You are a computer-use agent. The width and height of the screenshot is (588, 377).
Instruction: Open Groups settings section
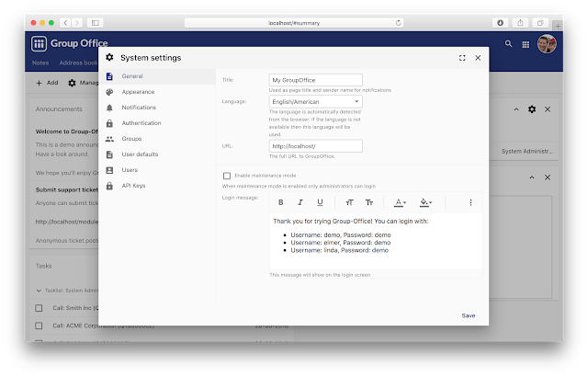click(157, 139)
